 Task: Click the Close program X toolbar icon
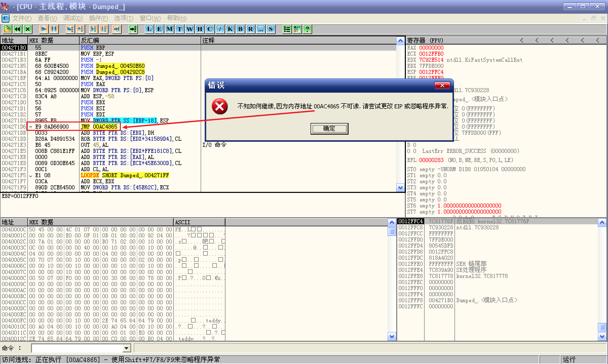(28, 29)
